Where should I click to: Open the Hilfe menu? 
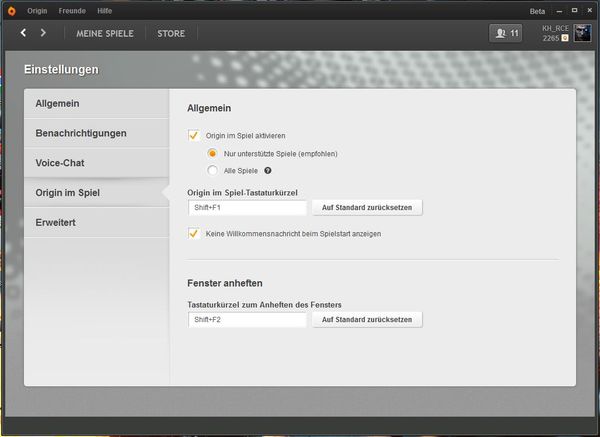tap(104, 11)
